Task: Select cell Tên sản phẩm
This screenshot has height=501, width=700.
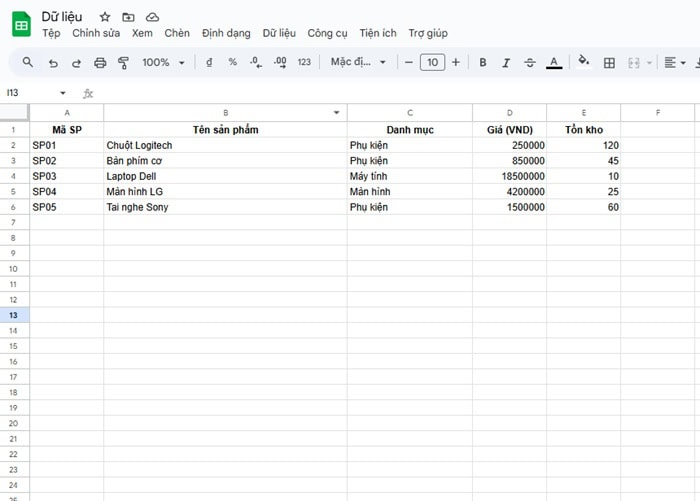Action: click(225, 130)
